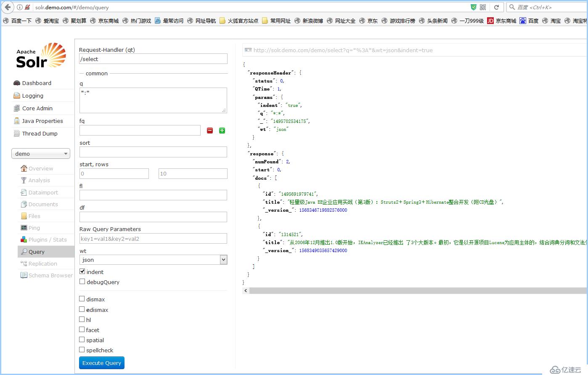Enable the edismax checkbox
This screenshot has width=588, height=375.
tap(82, 309)
